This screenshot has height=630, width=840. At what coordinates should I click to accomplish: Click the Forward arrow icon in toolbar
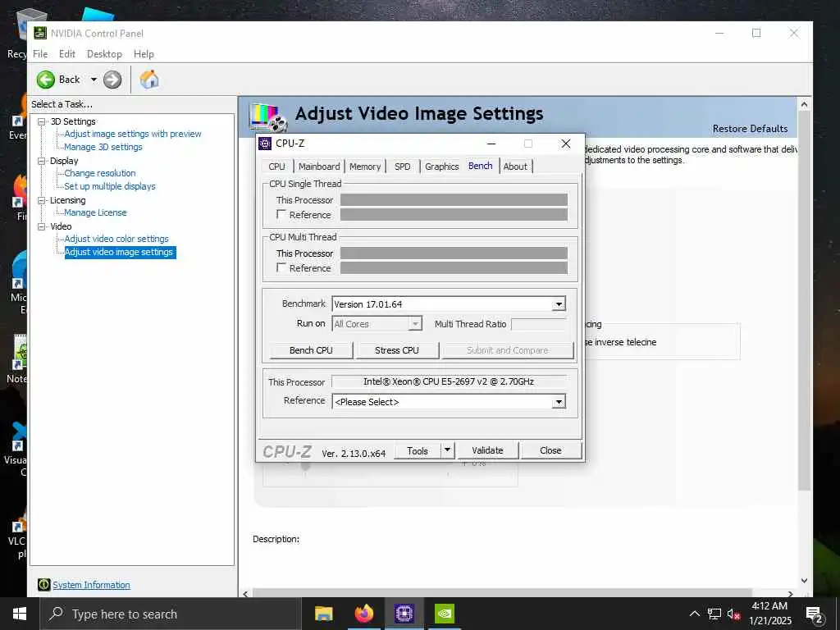tap(112, 80)
